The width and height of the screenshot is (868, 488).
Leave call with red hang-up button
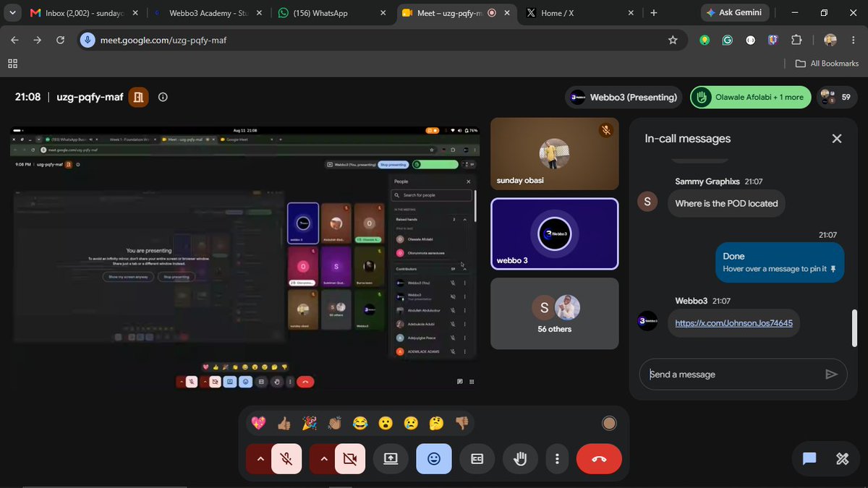[x=599, y=458]
